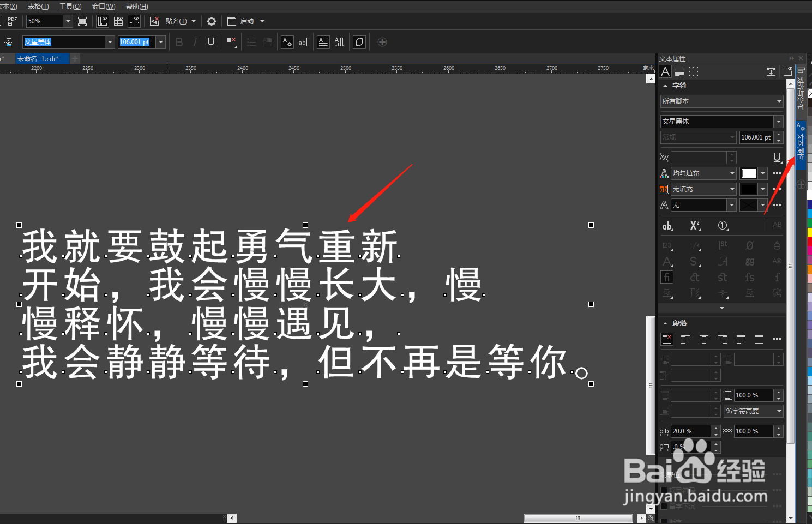This screenshot has width=812, height=524.
Task: Expand the 贴齐 snap dropdown
Action: [193, 21]
